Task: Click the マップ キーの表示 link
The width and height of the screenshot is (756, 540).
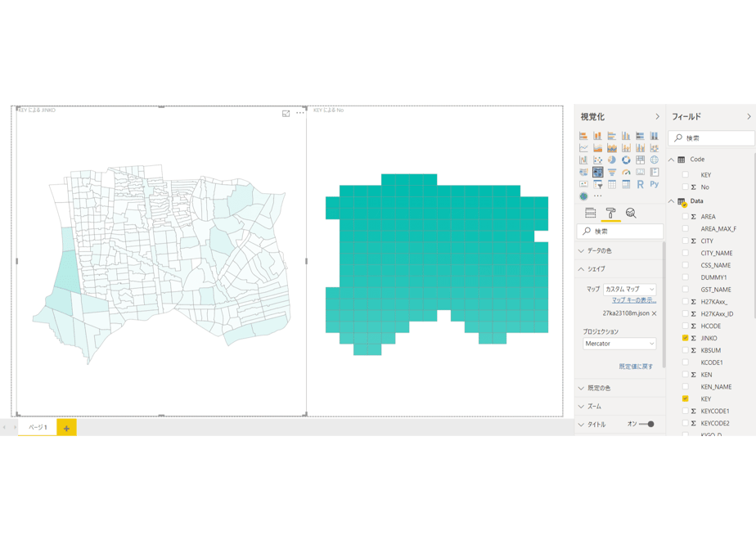Action: pyautogui.click(x=634, y=300)
